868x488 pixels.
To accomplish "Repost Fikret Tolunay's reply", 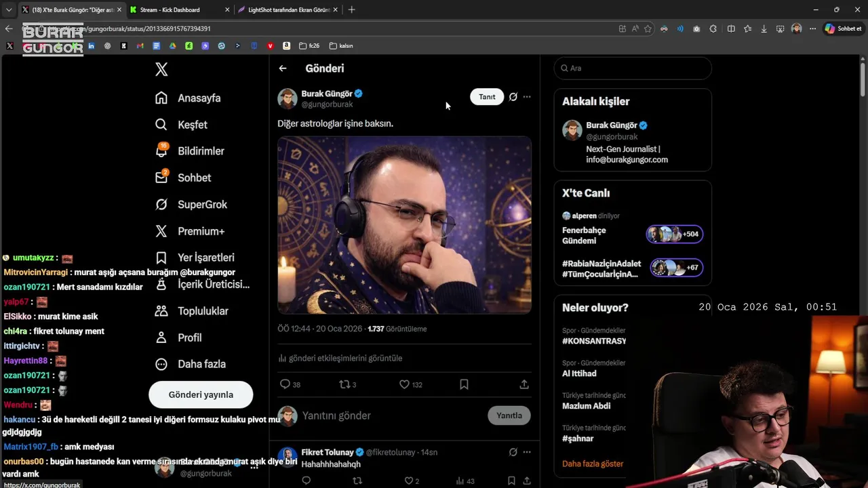I will point(357,481).
